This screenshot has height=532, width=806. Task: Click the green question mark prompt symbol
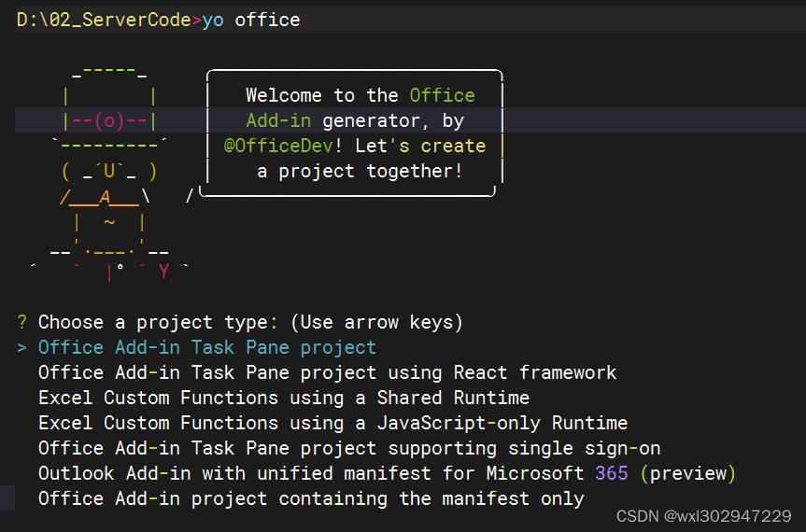coord(21,323)
